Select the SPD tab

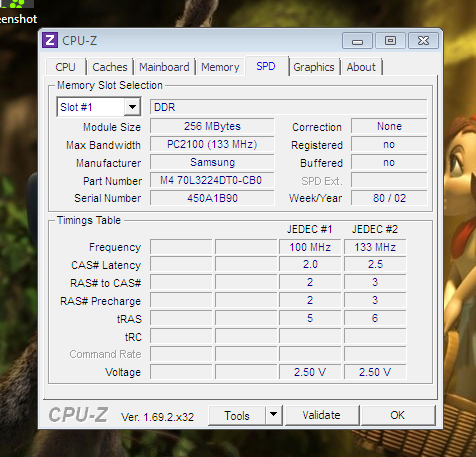click(x=266, y=66)
